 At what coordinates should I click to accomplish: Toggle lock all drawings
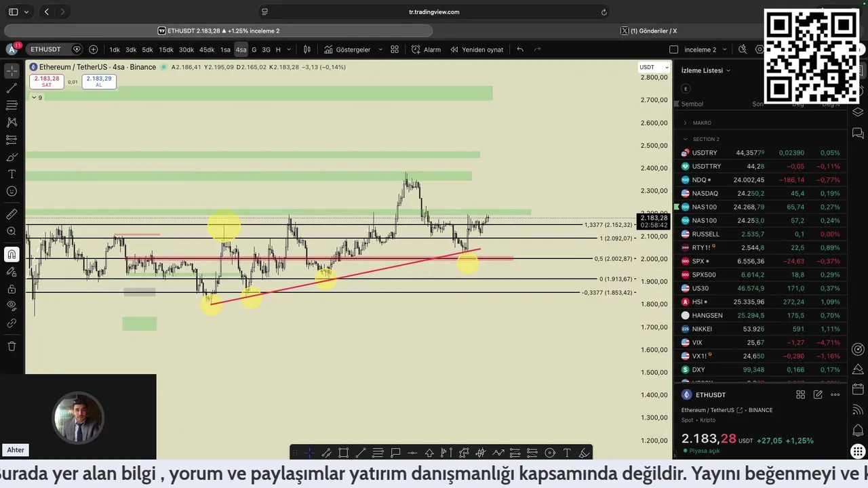tap(12, 289)
